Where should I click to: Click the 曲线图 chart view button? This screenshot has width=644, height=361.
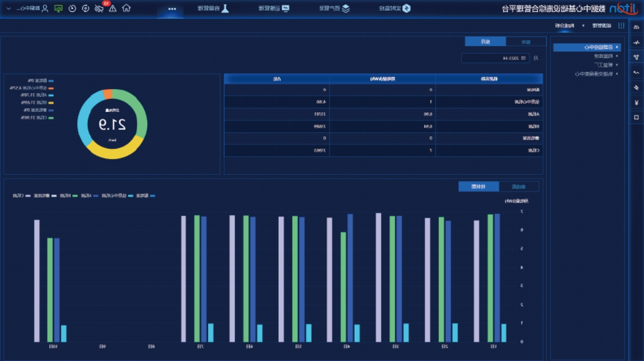[x=518, y=187]
